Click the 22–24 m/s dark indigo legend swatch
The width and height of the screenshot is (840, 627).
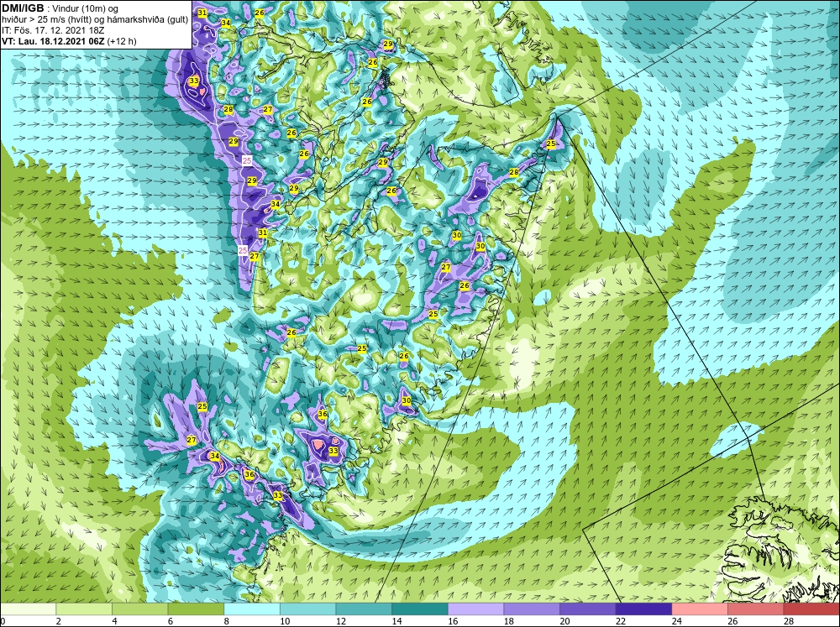[x=644, y=609]
